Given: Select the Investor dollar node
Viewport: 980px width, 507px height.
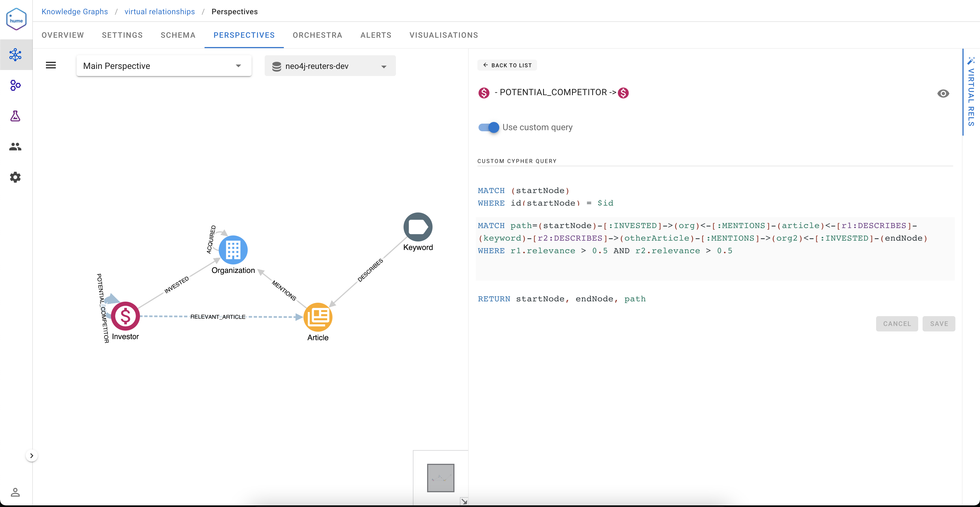Looking at the screenshot, I should (x=125, y=316).
